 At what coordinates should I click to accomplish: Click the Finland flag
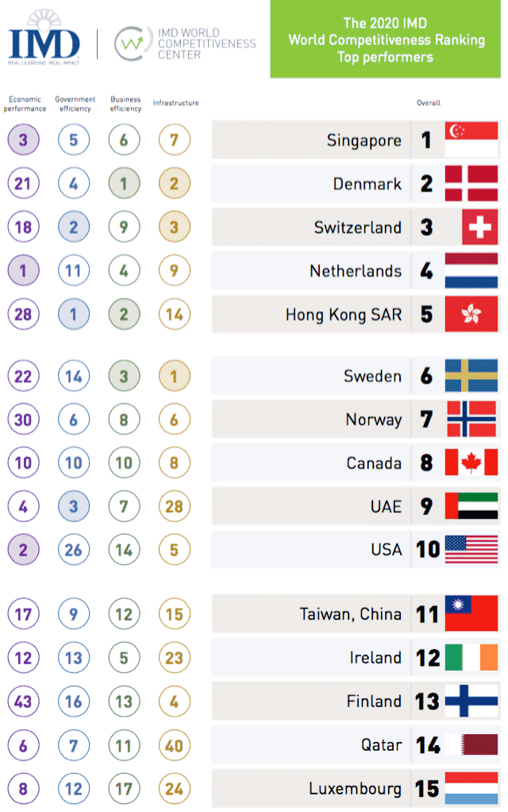click(x=471, y=701)
